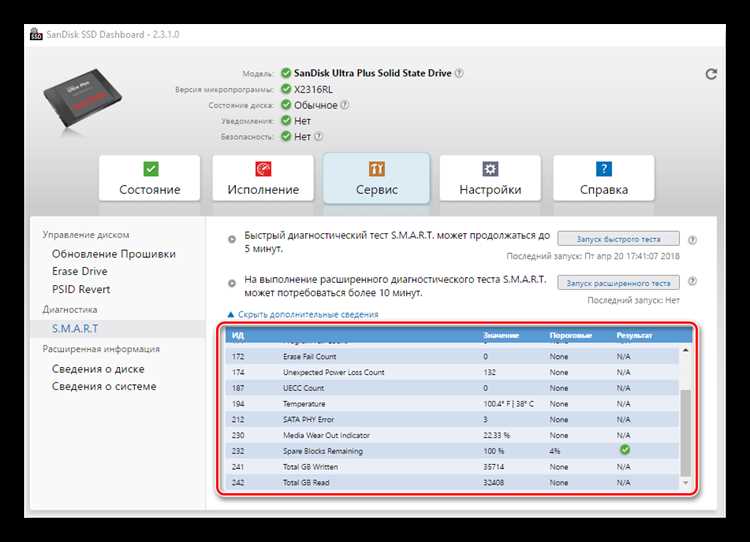This screenshot has height=542, width=750.
Task: Select quick S.M.A.R.T. test radio button
Action: tap(232, 239)
